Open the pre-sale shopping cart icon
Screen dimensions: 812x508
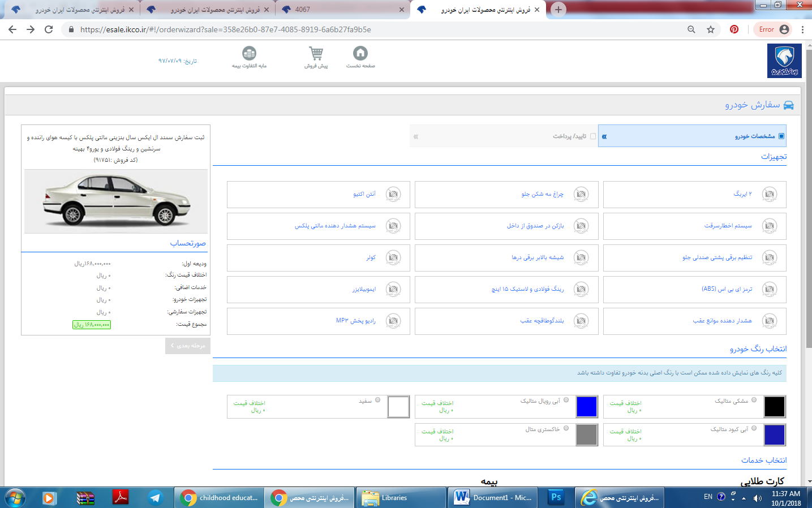316,53
